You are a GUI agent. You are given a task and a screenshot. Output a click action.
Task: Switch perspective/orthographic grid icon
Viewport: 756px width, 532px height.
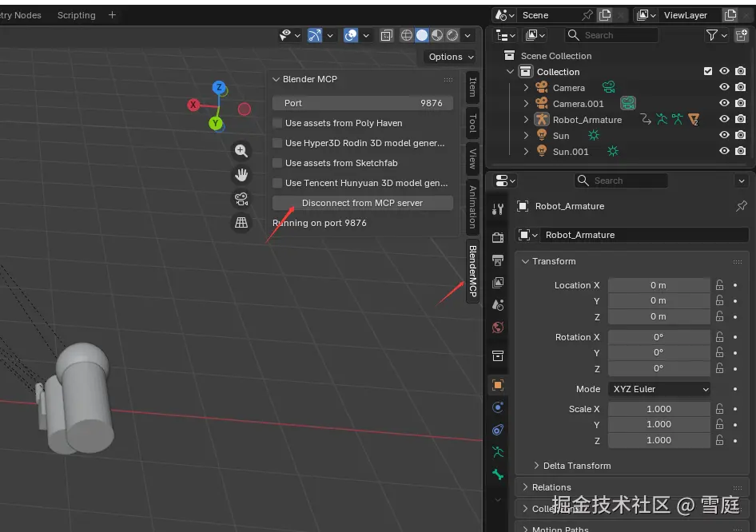(x=241, y=222)
